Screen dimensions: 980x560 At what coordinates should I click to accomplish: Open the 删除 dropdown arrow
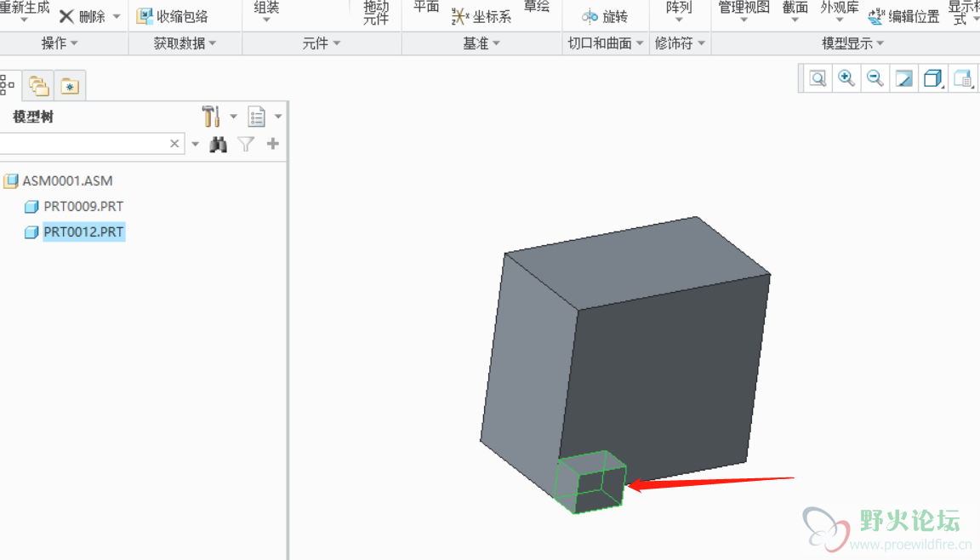pos(117,16)
